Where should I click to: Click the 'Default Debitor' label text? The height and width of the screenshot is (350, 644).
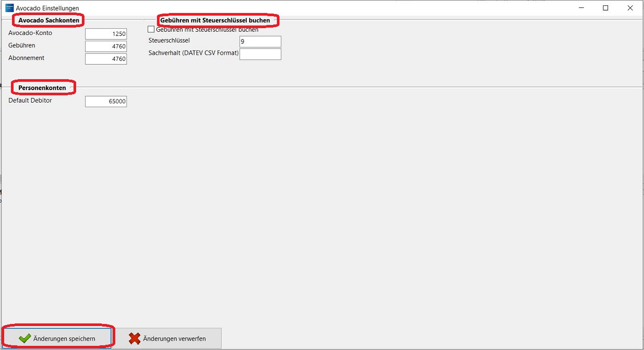30,100
